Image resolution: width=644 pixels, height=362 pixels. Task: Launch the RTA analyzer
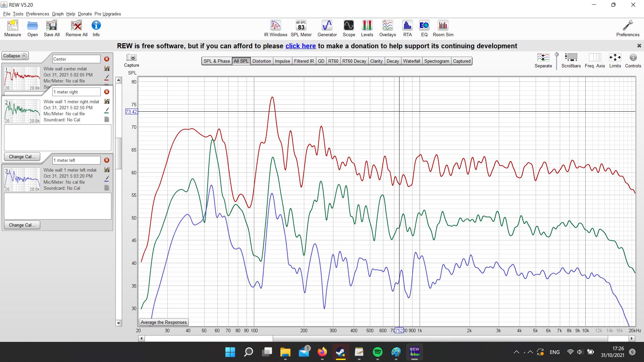click(x=408, y=28)
